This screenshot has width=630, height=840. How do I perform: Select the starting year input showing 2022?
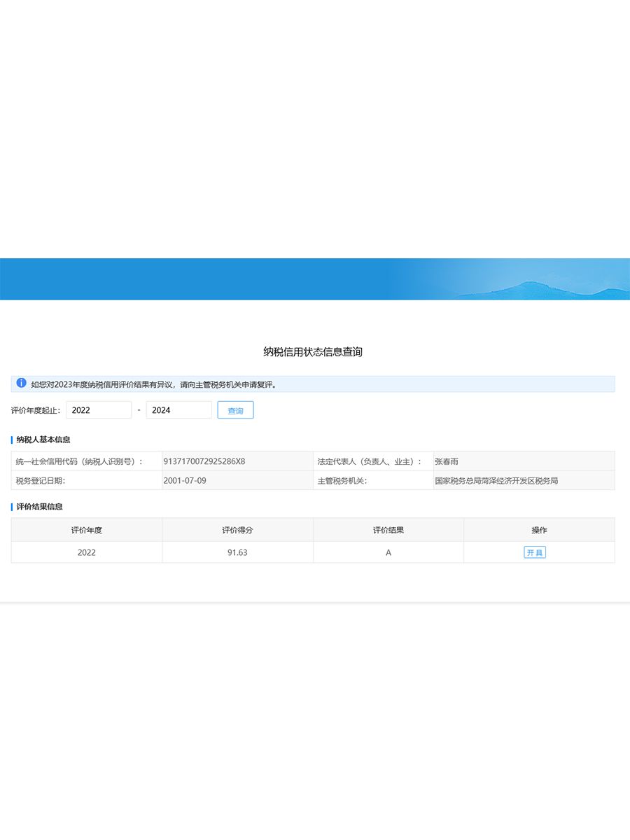click(x=98, y=409)
